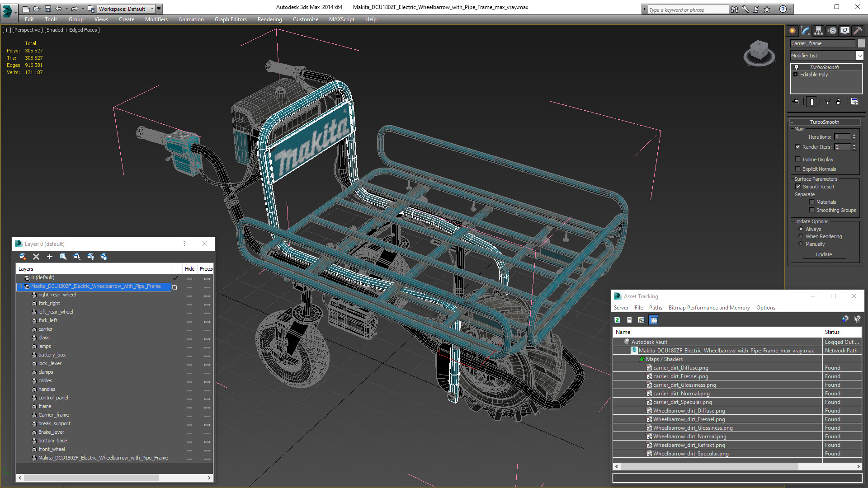Click Configure Modifier Sets icon
868x488 pixels.
click(854, 102)
